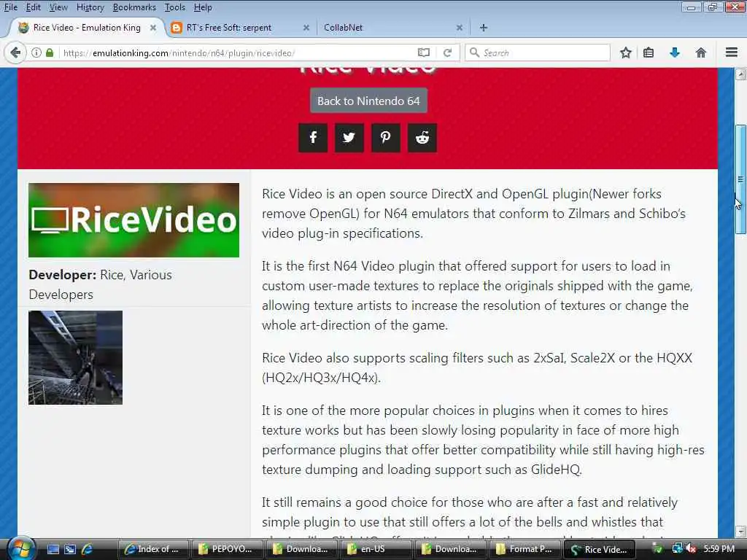The height and width of the screenshot is (560, 747).
Task: Switch to Format P... taskbar window
Action: coord(524,549)
